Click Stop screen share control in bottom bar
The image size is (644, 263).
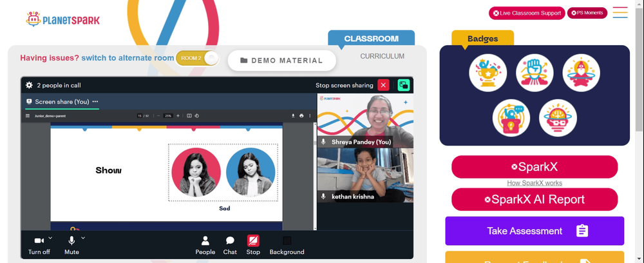click(x=253, y=246)
